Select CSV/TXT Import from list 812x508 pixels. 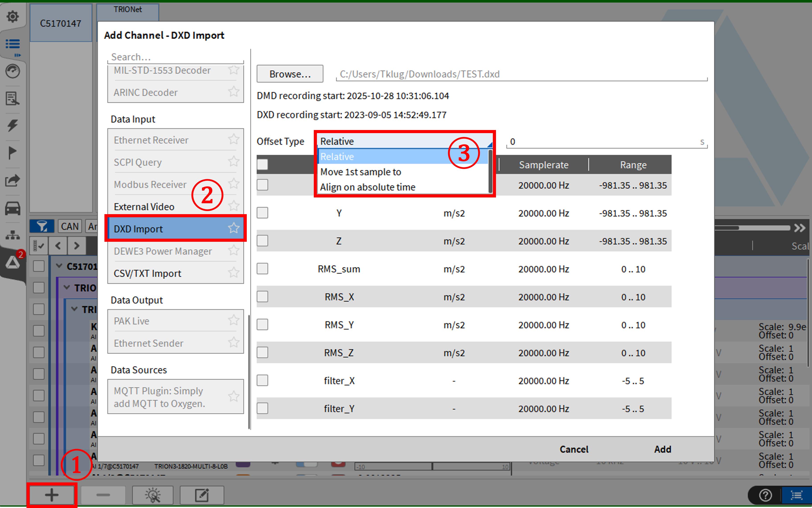147,274
